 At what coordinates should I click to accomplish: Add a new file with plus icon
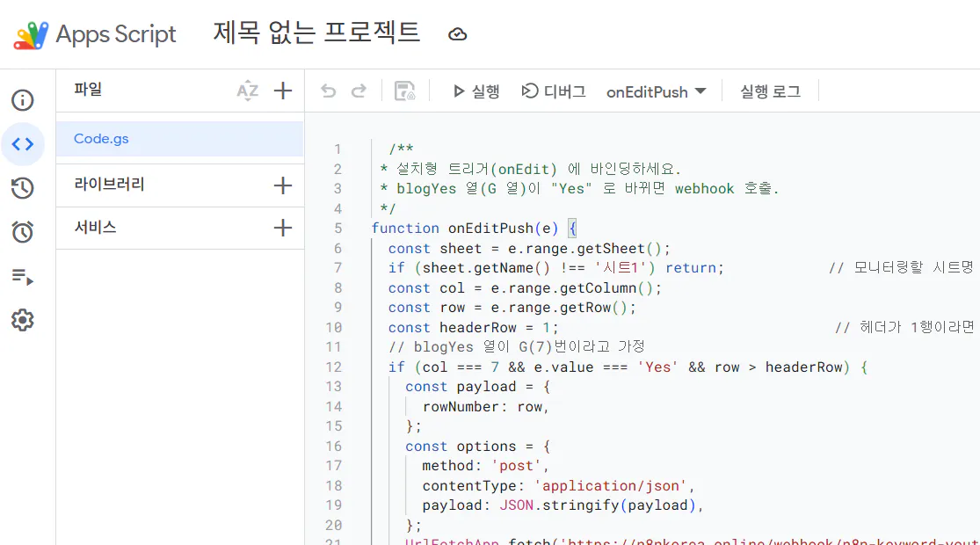tap(283, 91)
